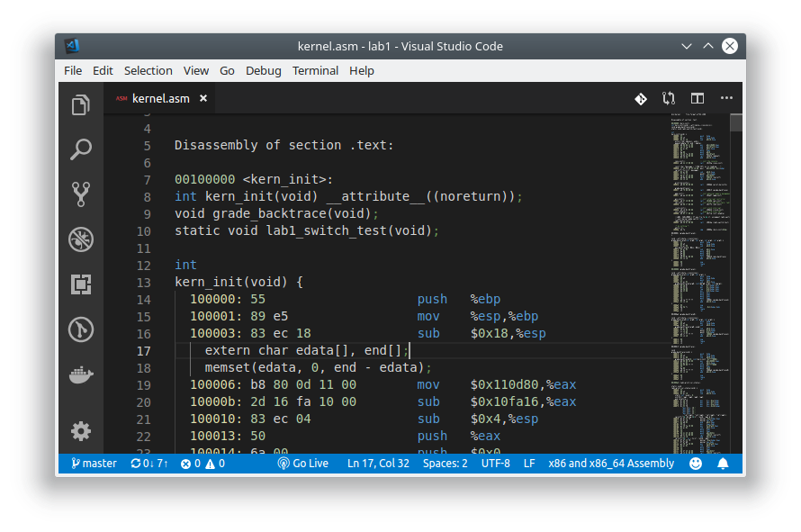
Task: Open the GitLens clock-branch icon view
Action: [81, 329]
